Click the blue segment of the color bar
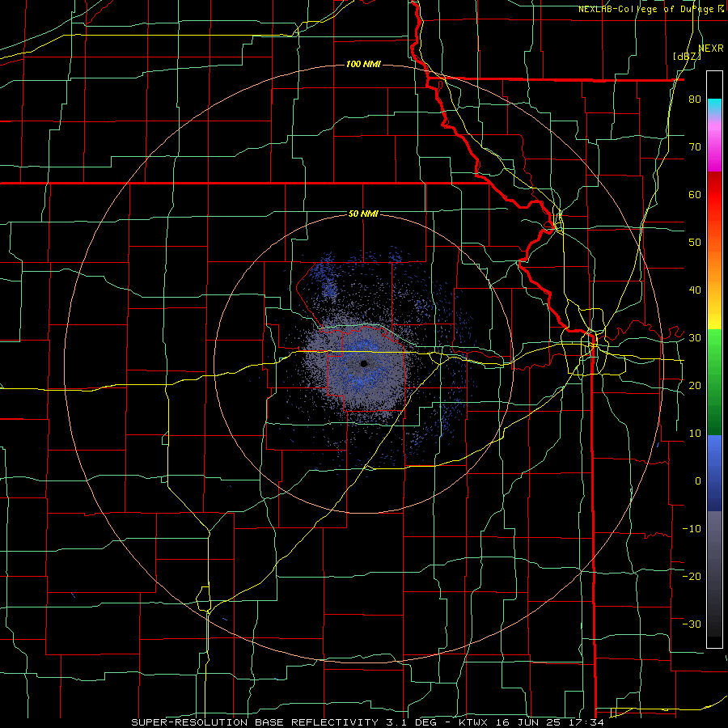The image size is (728, 728). (x=714, y=472)
